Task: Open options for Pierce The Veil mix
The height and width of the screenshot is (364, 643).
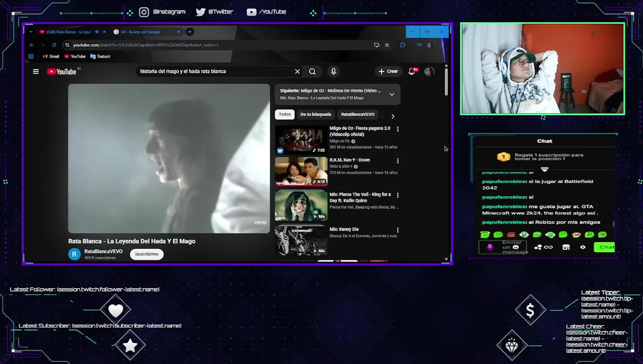Action: point(397,195)
